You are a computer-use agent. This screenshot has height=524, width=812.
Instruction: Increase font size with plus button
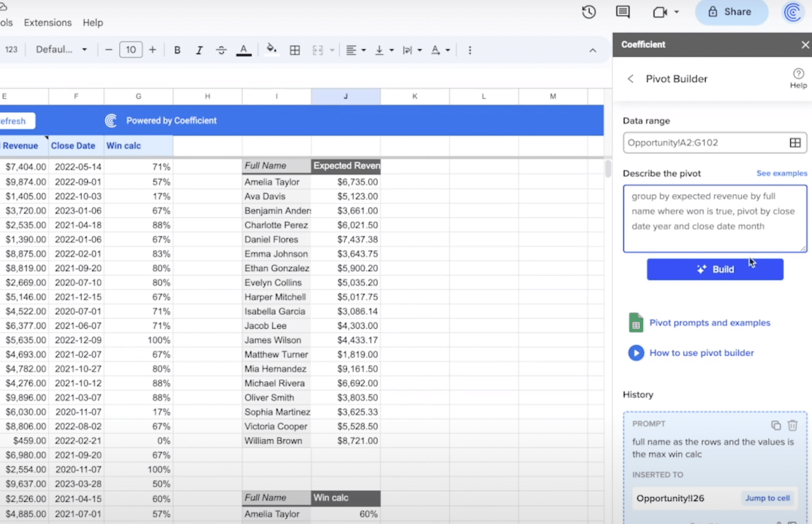pyautogui.click(x=152, y=49)
